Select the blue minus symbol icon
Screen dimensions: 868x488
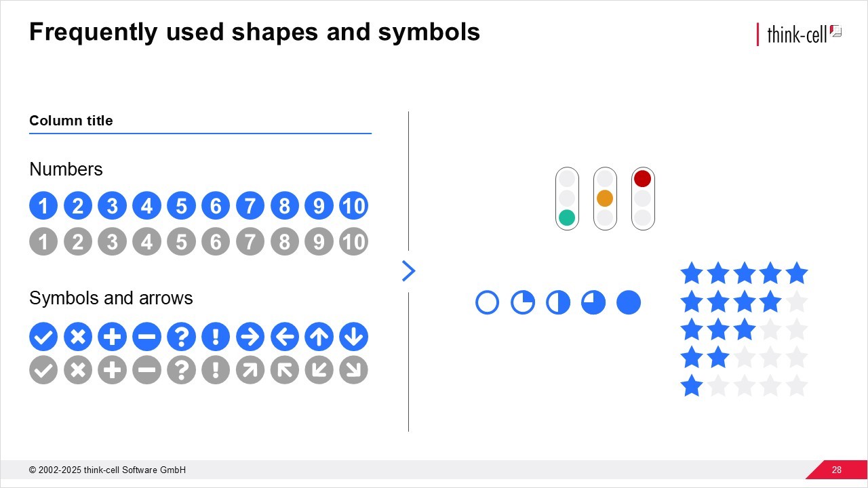(x=146, y=336)
